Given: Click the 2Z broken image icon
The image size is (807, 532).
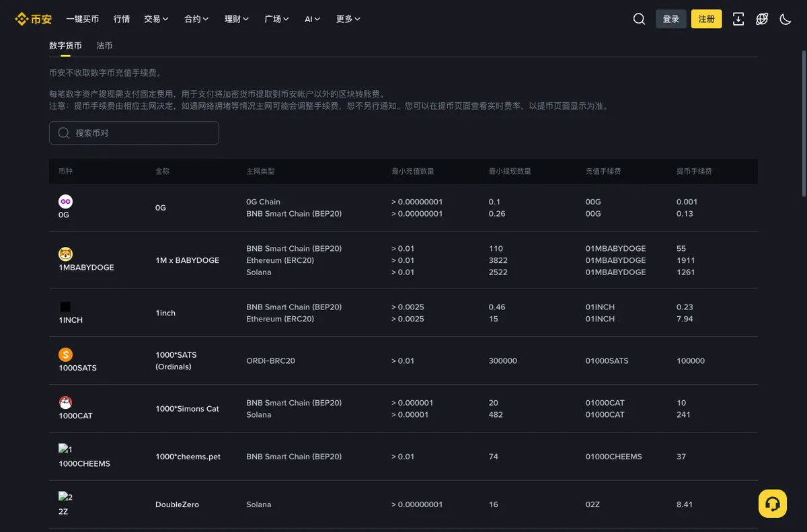Looking at the screenshot, I should click(x=65, y=497).
